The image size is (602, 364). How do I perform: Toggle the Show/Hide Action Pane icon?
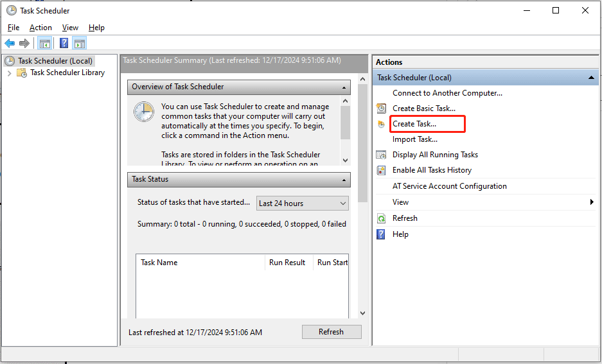(x=80, y=44)
